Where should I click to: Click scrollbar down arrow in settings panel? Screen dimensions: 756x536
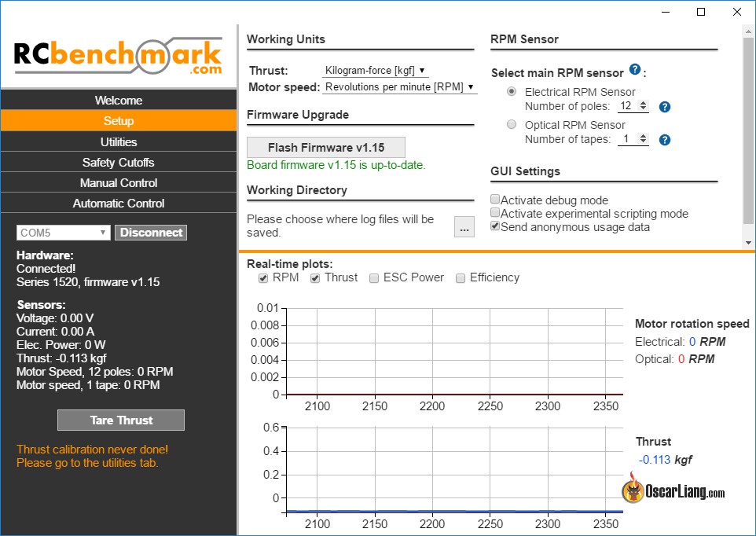click(x=748, y=243)
